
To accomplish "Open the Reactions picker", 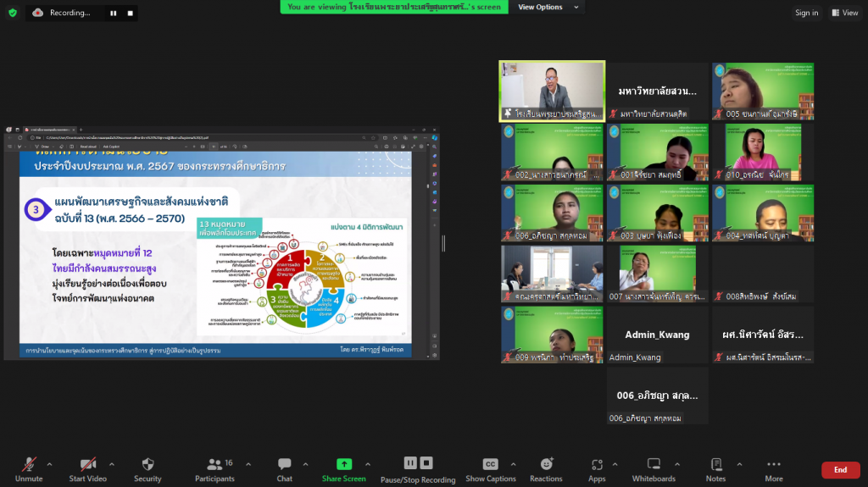I will click(547, 468).
